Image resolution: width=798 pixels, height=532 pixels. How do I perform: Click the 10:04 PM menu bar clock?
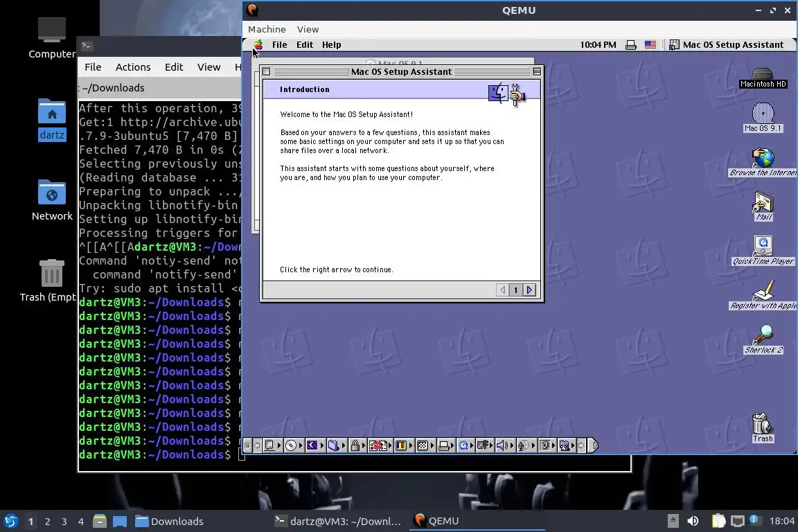click(598, 45)
